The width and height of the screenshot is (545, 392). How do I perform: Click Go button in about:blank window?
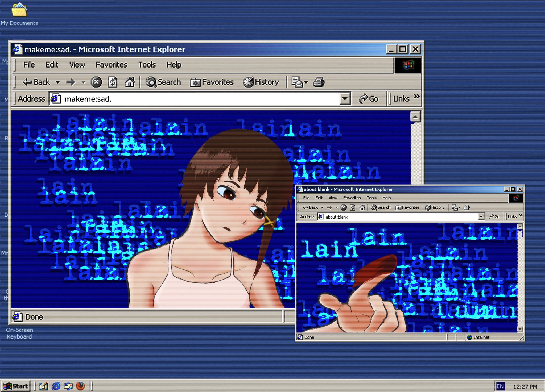click(494, 217)
